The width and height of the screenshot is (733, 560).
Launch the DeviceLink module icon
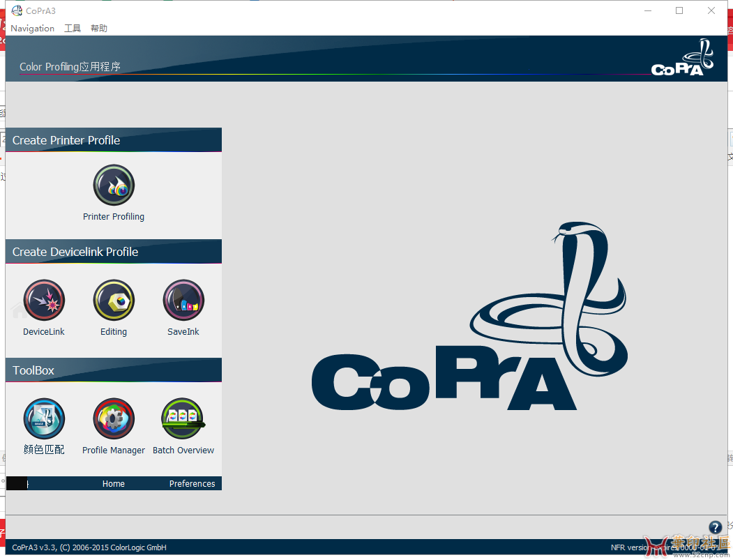pos(44,300)
